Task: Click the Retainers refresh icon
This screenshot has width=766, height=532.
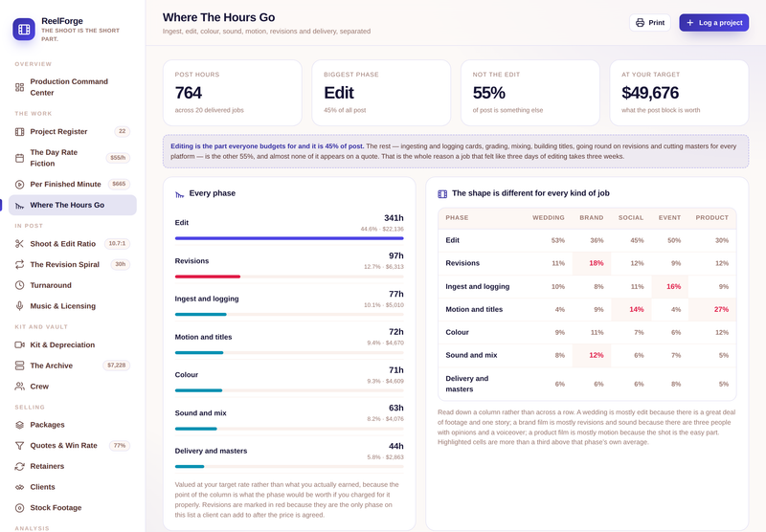Action: pos(19,466)
